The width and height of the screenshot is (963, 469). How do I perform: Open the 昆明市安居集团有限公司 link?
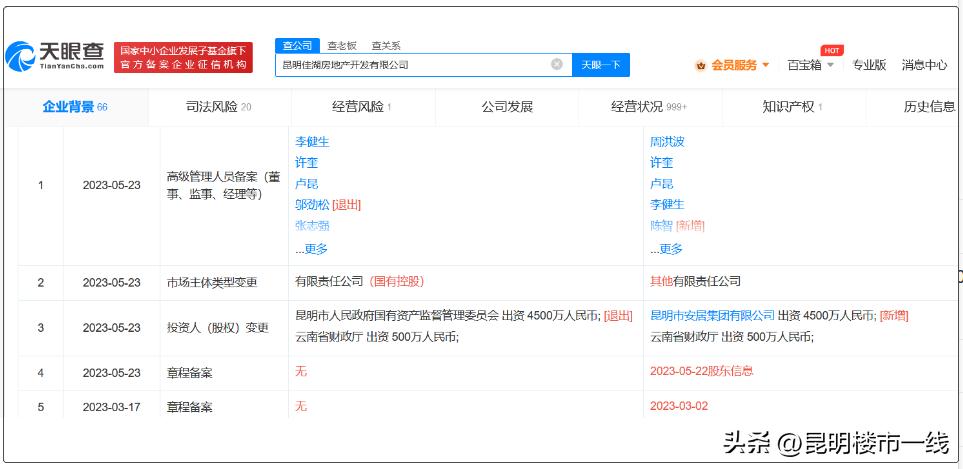pos(712,316)
